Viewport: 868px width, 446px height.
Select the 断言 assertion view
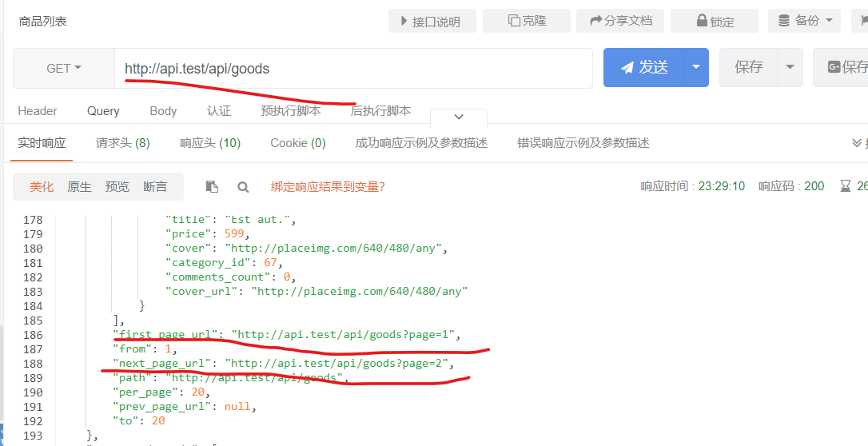point(155,187)
